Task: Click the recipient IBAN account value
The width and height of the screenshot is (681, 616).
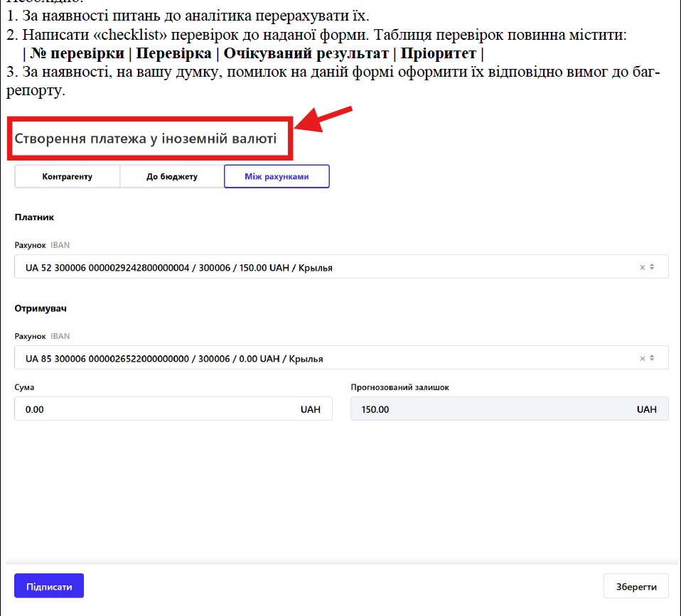Action: (x=174, y=359)
